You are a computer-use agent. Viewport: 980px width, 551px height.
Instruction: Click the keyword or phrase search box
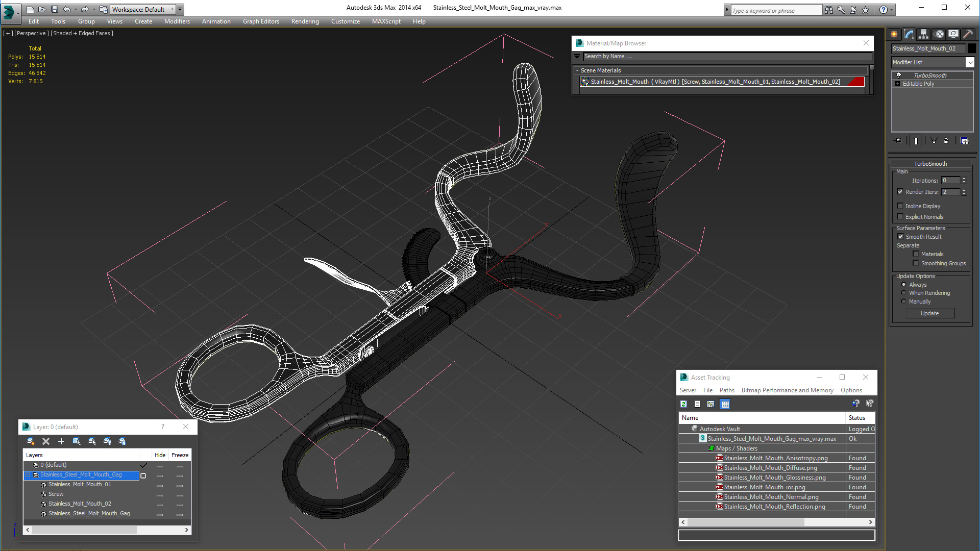pyautogui.click(x=776, y=10)
